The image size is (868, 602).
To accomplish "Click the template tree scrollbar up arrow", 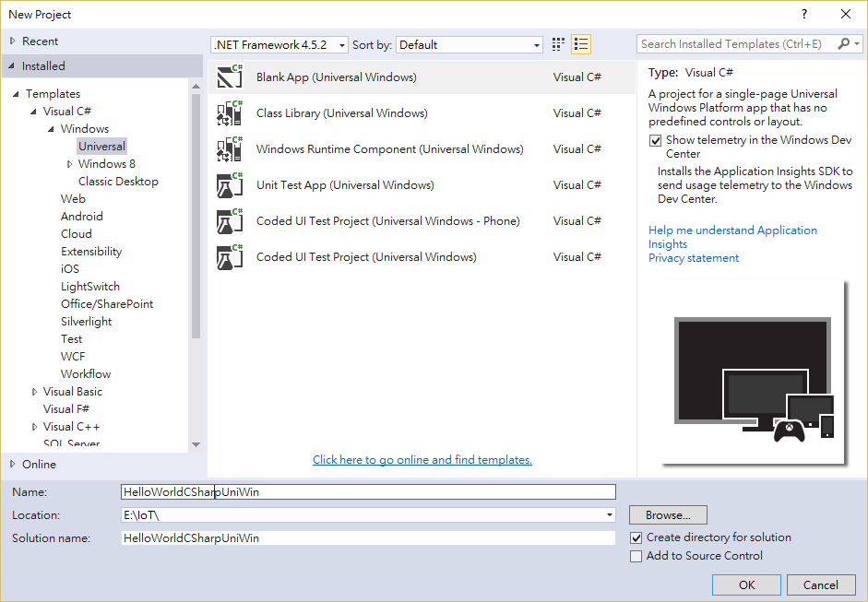I will [196, 87].
